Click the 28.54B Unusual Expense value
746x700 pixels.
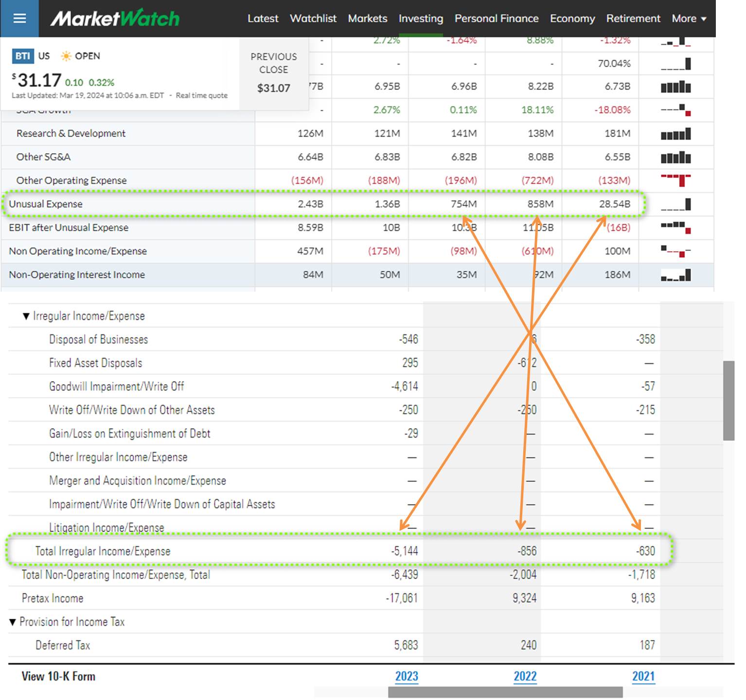(x=615, y=204)
